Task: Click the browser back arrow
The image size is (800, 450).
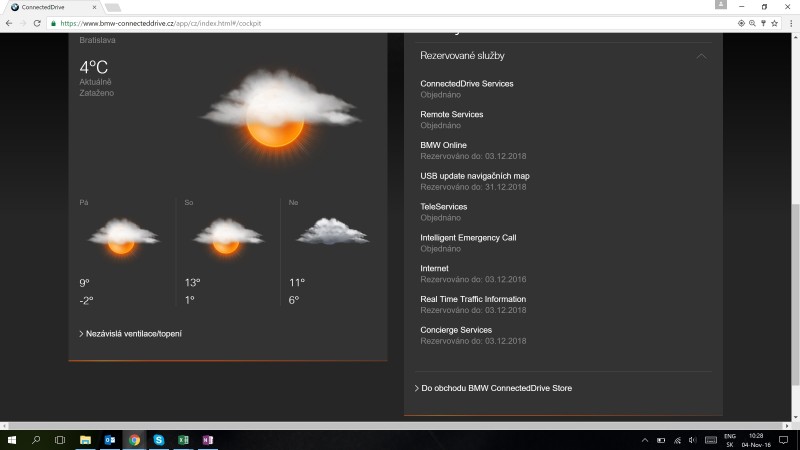Action: point(9,23)
